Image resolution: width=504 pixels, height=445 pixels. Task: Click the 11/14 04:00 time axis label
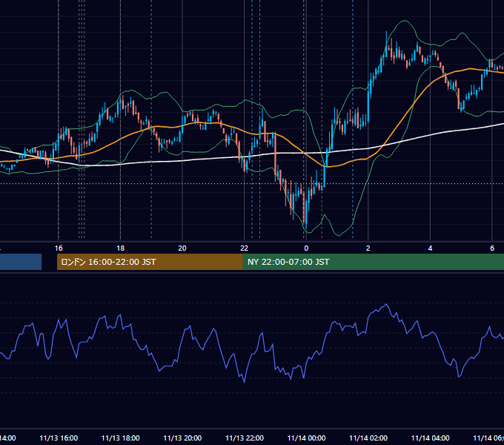[431, 438]
